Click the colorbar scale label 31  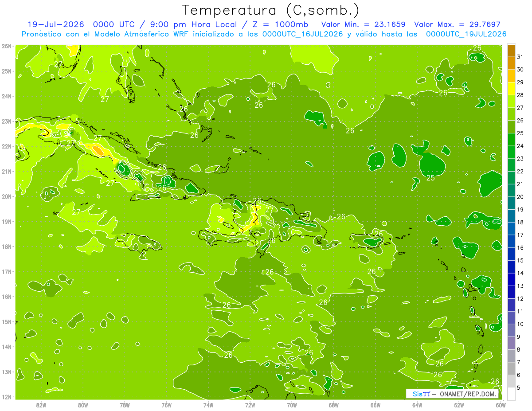pos(520,57)
